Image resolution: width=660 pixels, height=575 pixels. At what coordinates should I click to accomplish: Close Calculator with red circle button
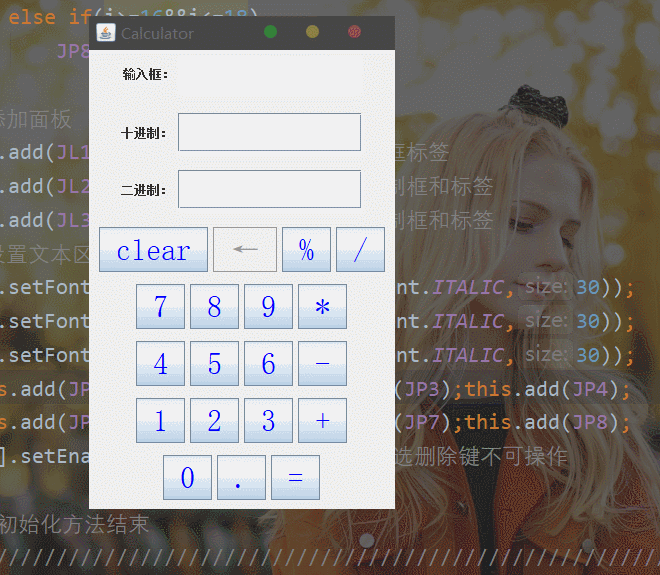[354, 32]
